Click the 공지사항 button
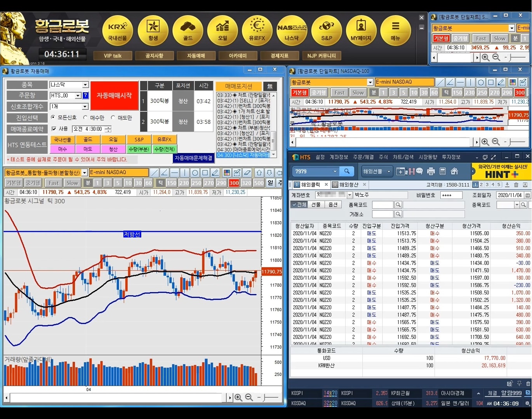Viewport: 532px width, 419px height. (x=154, y=56)
